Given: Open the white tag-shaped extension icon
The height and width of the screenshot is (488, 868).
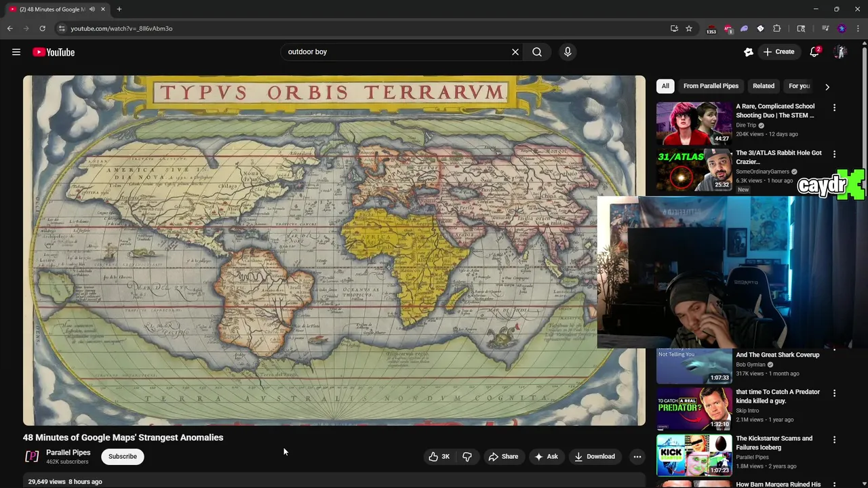Looking at the screenshot, I should pyautogui.click(x=760, y=28).
